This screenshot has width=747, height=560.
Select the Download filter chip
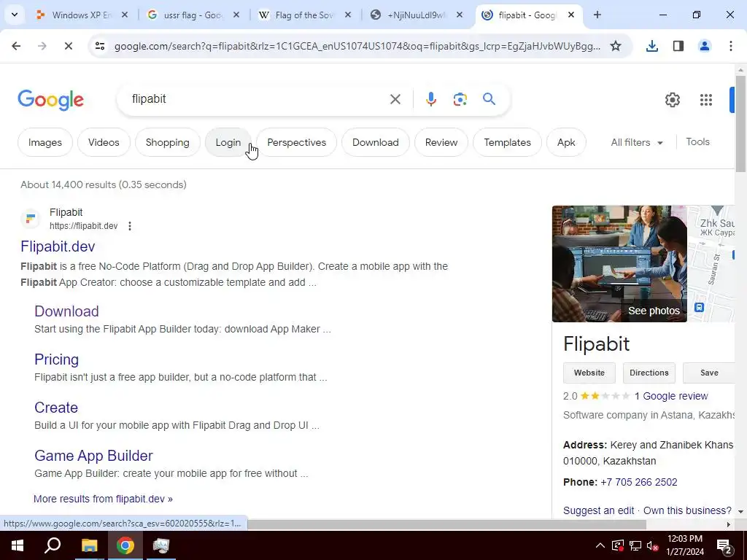(376, 142)
